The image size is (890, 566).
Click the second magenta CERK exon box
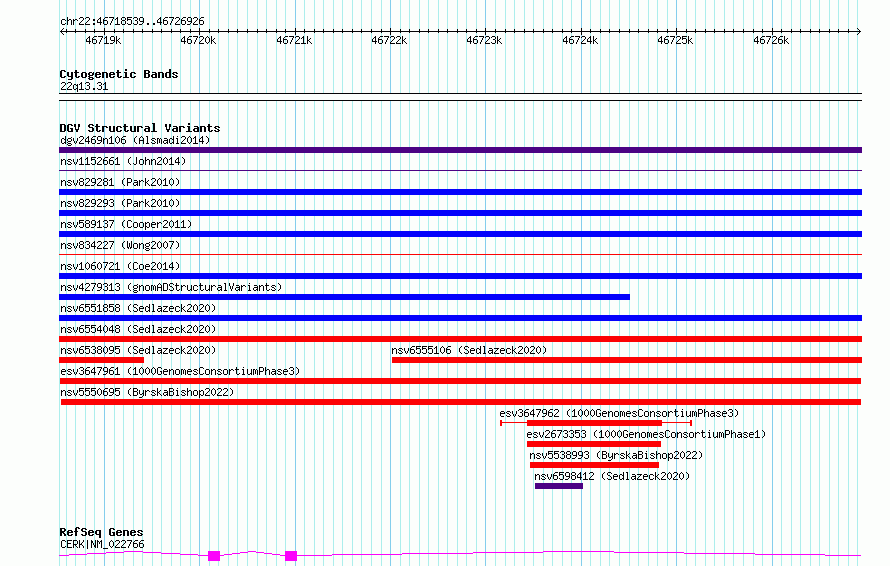[291, 556]
